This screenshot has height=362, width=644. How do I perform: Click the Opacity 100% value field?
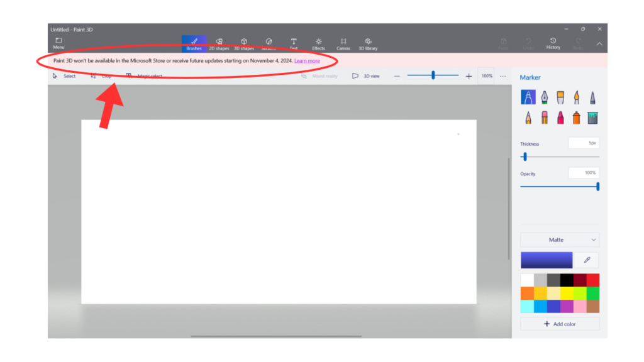(x=584, y=173)
